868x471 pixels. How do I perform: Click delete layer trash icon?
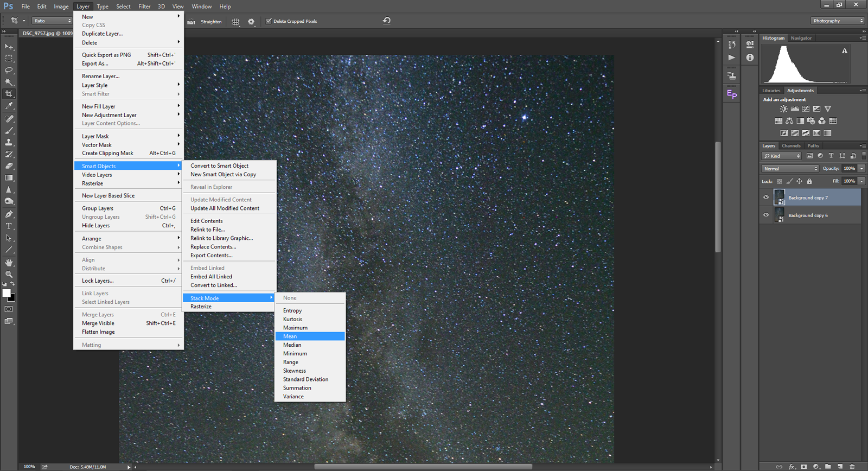pyautogui.click(x=852, y=467)
